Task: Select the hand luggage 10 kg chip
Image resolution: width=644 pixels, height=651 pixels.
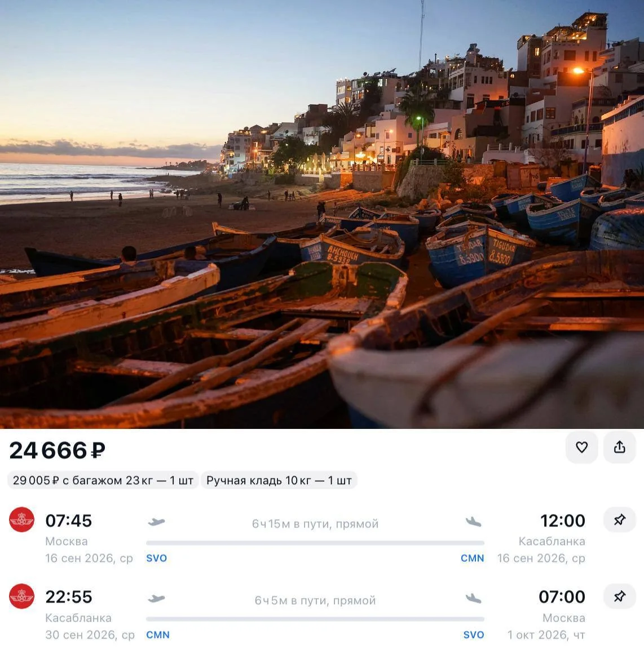Action: coord(279,480)
